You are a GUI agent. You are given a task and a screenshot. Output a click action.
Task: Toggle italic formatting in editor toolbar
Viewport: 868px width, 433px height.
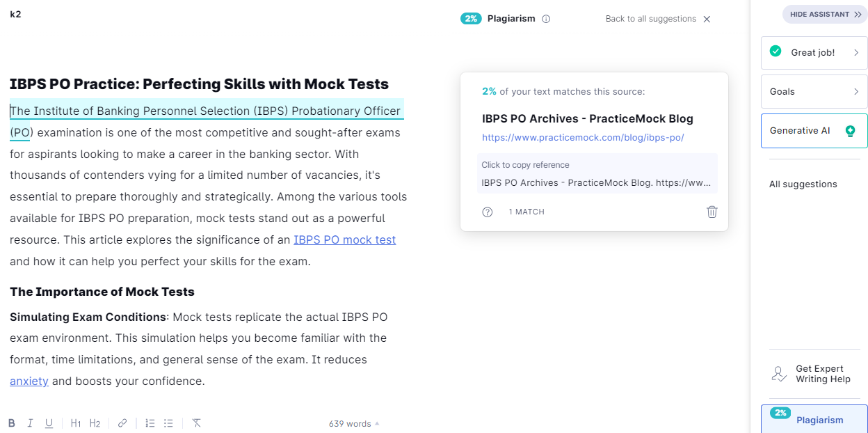(30, 423)
